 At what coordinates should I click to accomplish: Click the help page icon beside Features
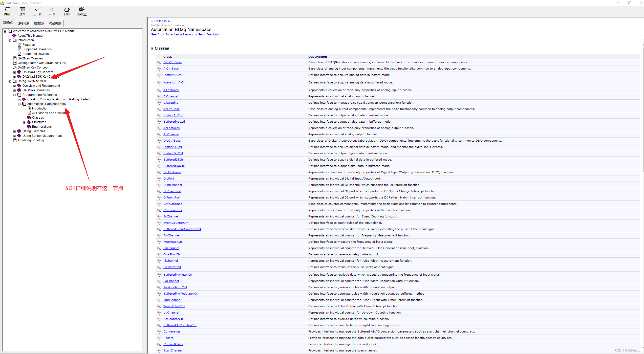click(20, 45)
